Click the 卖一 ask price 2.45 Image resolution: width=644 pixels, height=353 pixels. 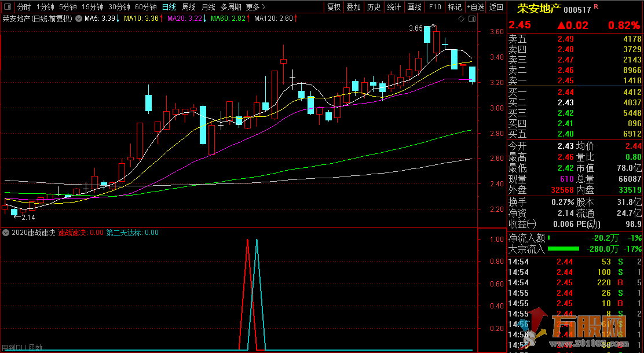[566, 80]
